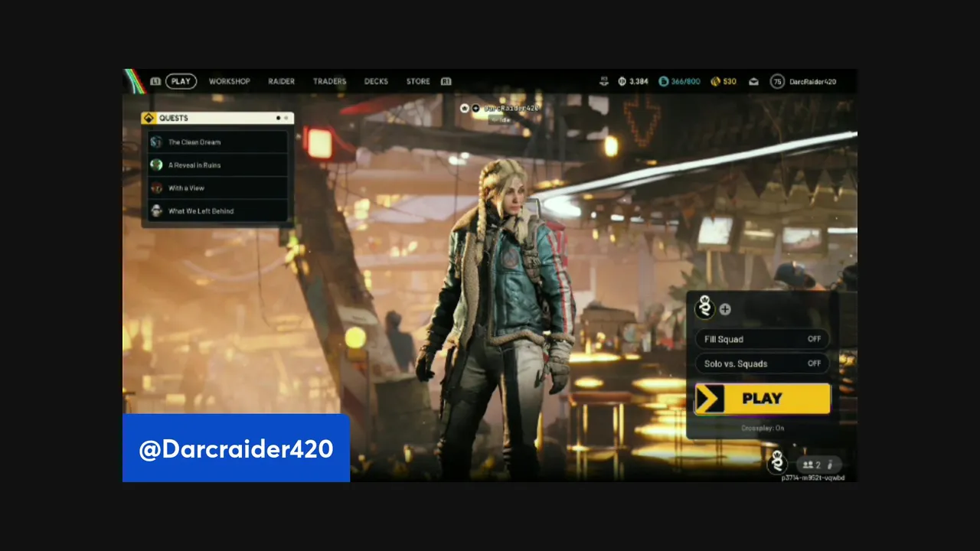Select the first page dot in Quests header
The height and width of the screenshot is (551, 980).
[278, 118]
